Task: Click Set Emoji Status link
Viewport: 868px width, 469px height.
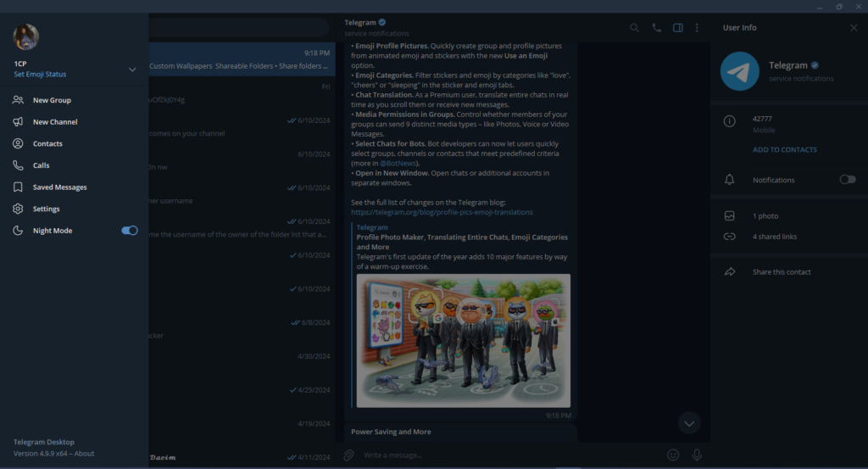Action: (x=40, y=74)
